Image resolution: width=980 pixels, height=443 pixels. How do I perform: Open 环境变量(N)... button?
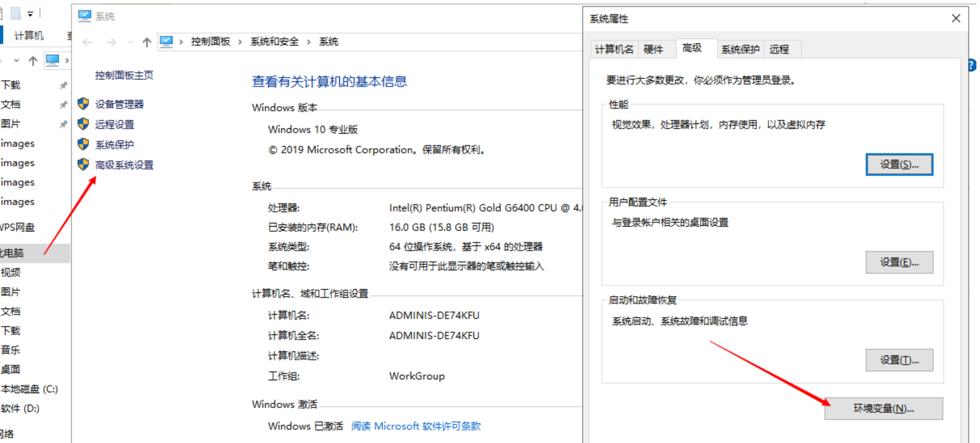(x=883, y=409)
